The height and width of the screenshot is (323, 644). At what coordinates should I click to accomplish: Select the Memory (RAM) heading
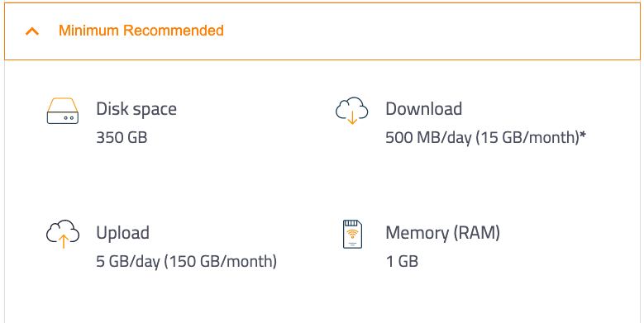(443, 233)
